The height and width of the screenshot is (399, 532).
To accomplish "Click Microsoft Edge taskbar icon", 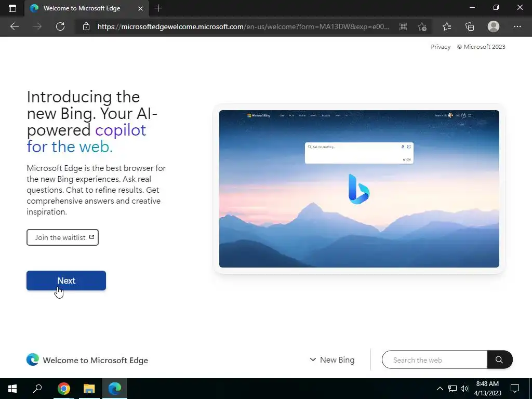I will click(x=115, y=389).
